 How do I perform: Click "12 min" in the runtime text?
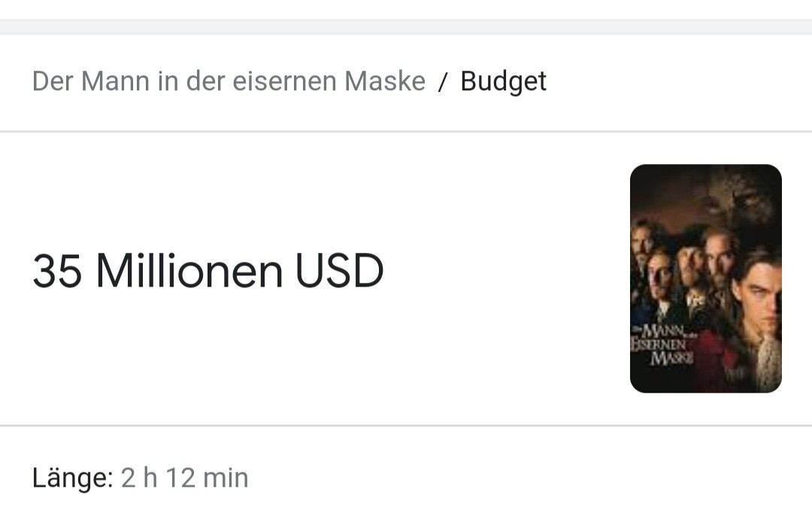[208, 478]
